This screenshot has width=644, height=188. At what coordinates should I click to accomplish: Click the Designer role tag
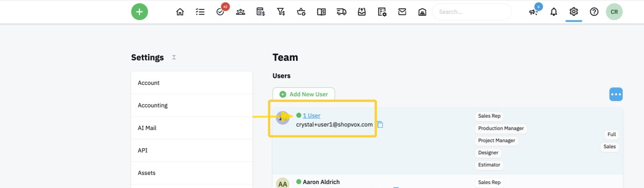(488, 152)
